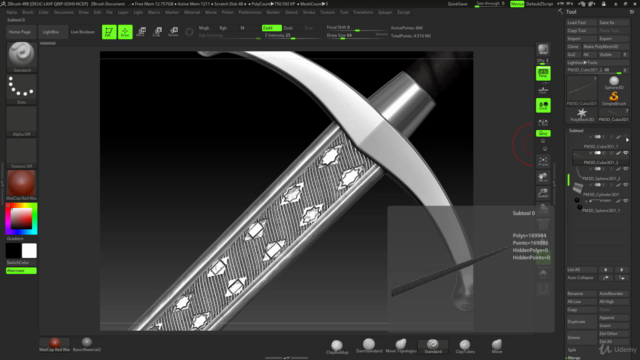The width and height of the screenshot is (640, 360).
Task: Expand the Split subpalette
Action: (572, 350)
